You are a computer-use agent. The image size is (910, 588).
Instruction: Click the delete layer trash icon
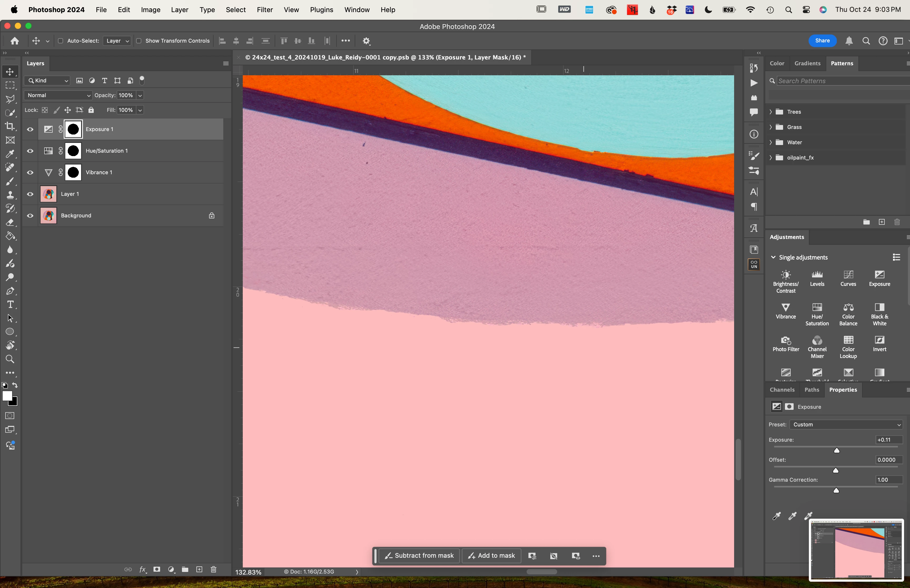(x=214, y=569)
